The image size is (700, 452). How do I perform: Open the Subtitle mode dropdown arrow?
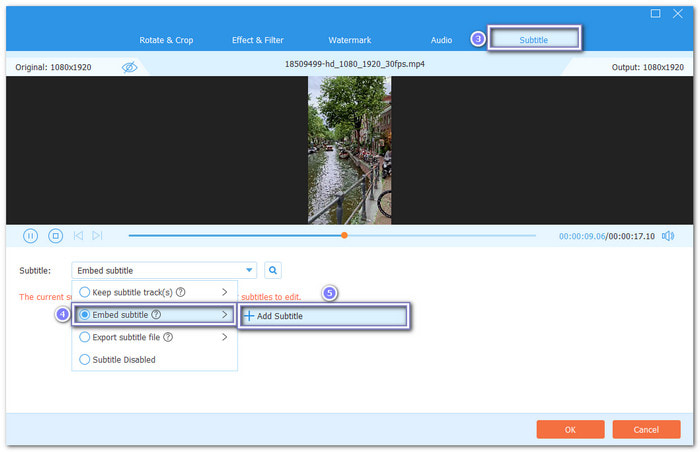tap(249, 270)
